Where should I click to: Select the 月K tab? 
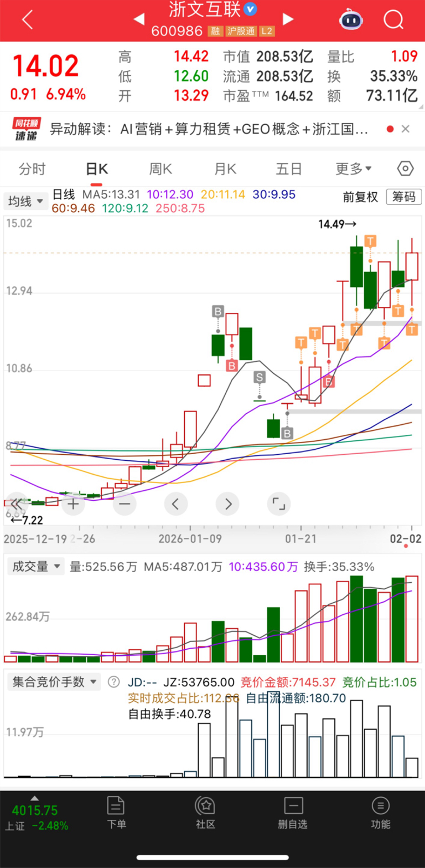[225, 168]
